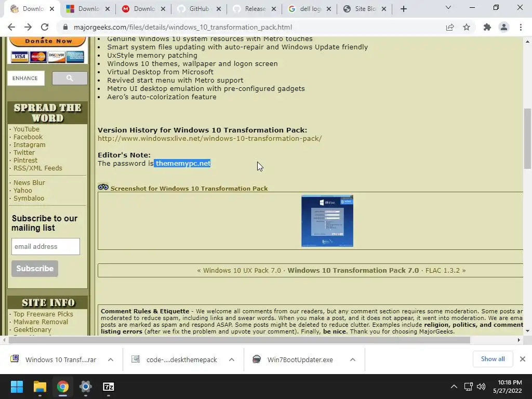Open the Twitter sidebar link
The width and height of the screenshot is (532, 399).
(24, 153)
